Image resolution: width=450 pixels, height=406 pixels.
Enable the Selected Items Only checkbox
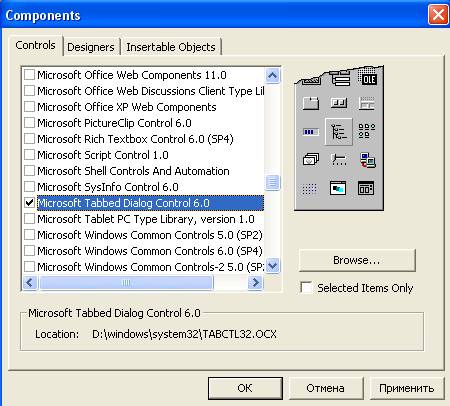coord(306,288)
